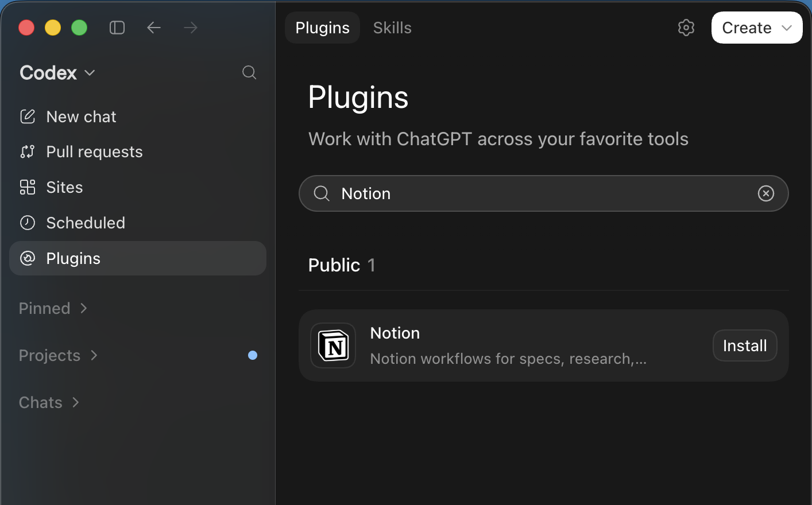Toggle the sidebar panel icon
812x505 pixels.
pyautogui.click(x=117, y=28)
